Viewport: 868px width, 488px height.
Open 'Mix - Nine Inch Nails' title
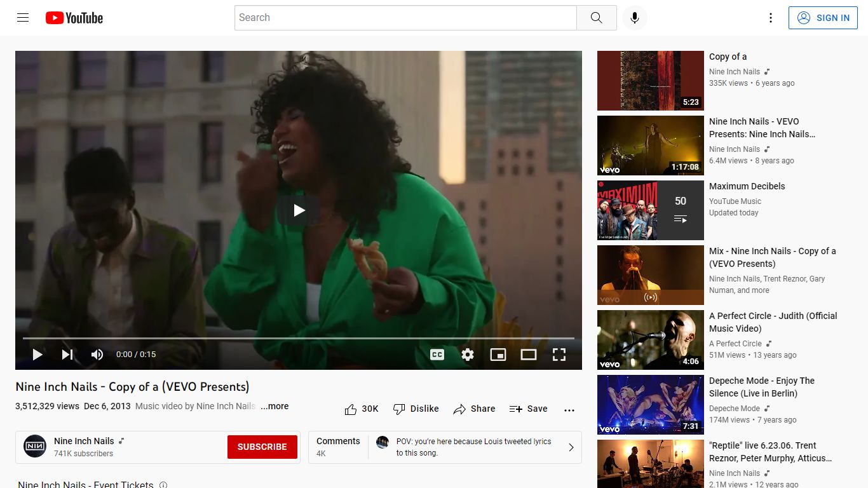tap(772, 257)
